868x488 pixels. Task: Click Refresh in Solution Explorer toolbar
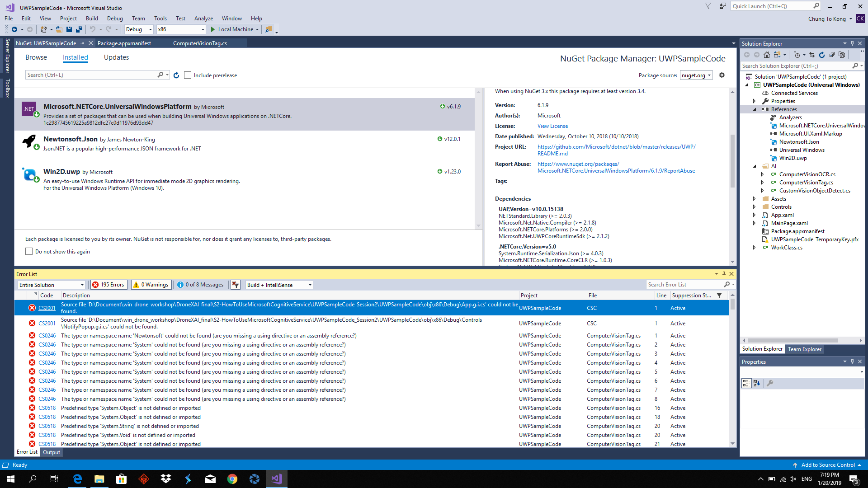click(x=822, y=55)
